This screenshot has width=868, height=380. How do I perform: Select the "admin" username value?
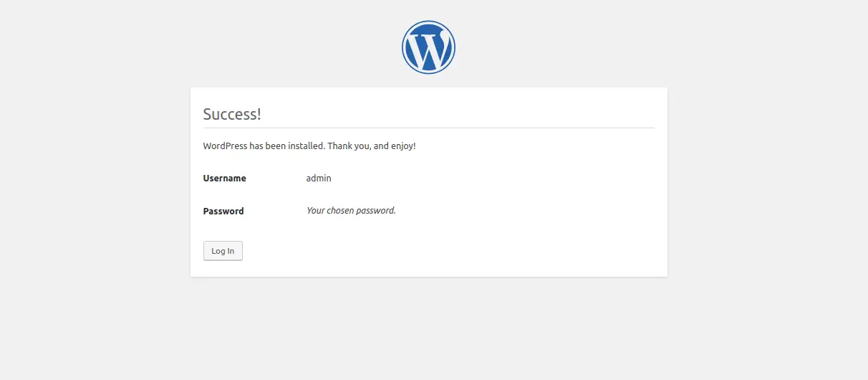pyautogui.click(x=319, y=178)
